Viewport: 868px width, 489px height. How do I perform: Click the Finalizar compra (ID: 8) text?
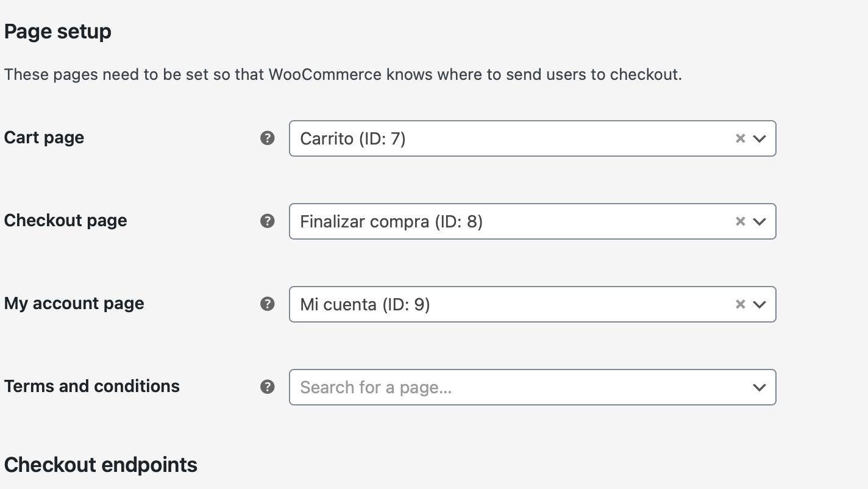click(x=391, y=222)
